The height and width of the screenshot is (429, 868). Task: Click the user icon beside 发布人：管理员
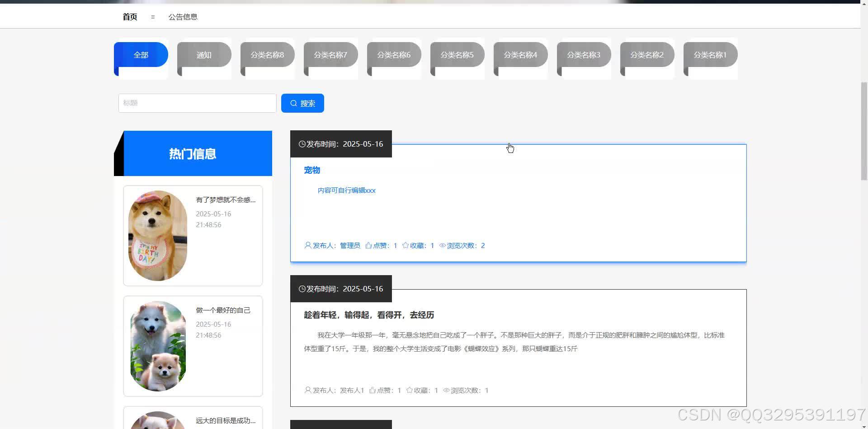tap(307, 245)
